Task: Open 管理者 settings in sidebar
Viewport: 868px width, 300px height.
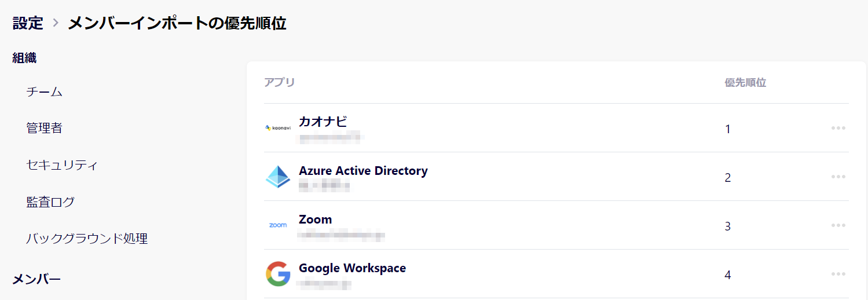Action: point(45,129)
